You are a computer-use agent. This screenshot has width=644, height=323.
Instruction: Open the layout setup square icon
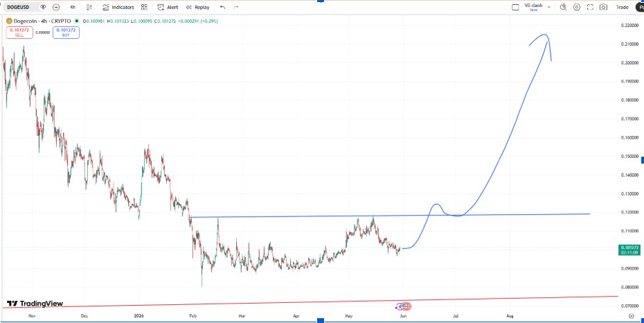[x=515, y=7]
